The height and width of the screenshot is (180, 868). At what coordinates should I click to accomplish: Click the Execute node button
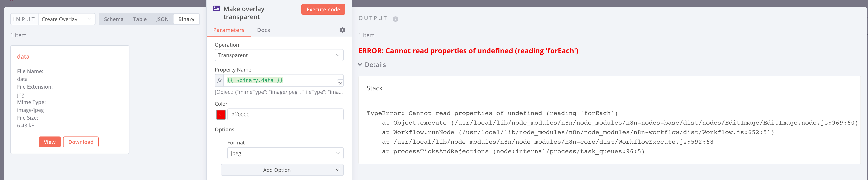[323, 10]
